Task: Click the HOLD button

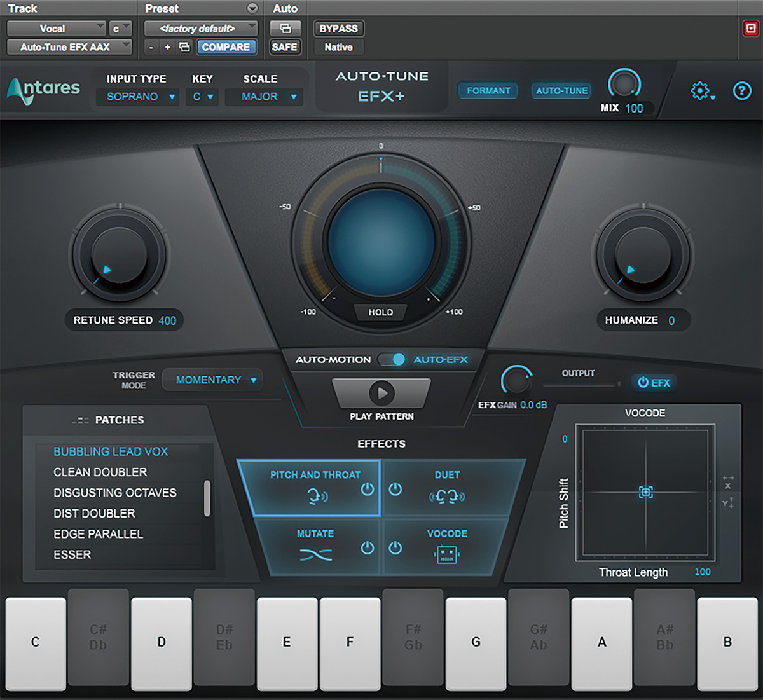Action: point(381,312)
